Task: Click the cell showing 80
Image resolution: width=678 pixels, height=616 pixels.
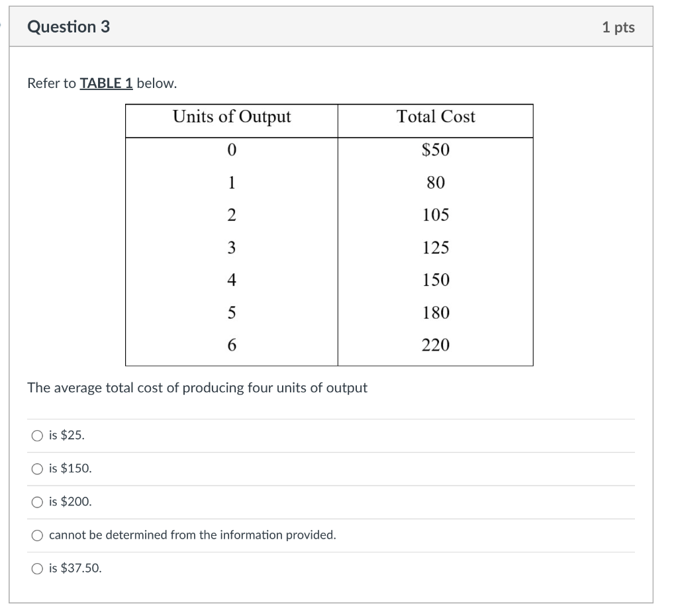Action: [435, 183]
